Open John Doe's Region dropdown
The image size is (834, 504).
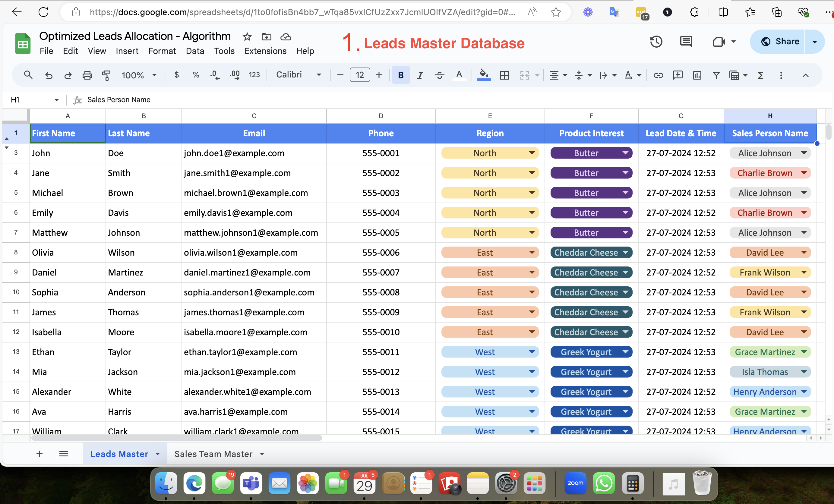tap(532, 153)
